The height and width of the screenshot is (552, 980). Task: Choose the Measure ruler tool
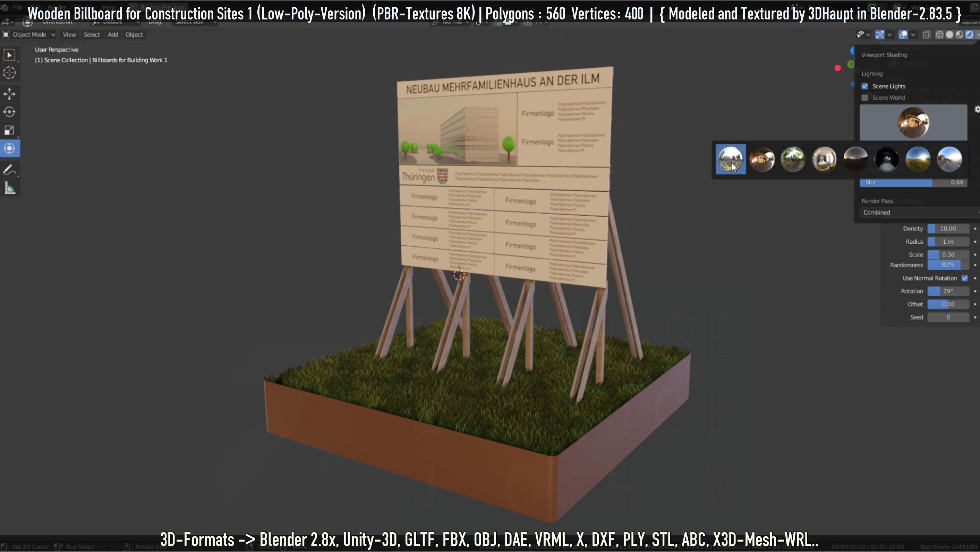tap(9, 188)
